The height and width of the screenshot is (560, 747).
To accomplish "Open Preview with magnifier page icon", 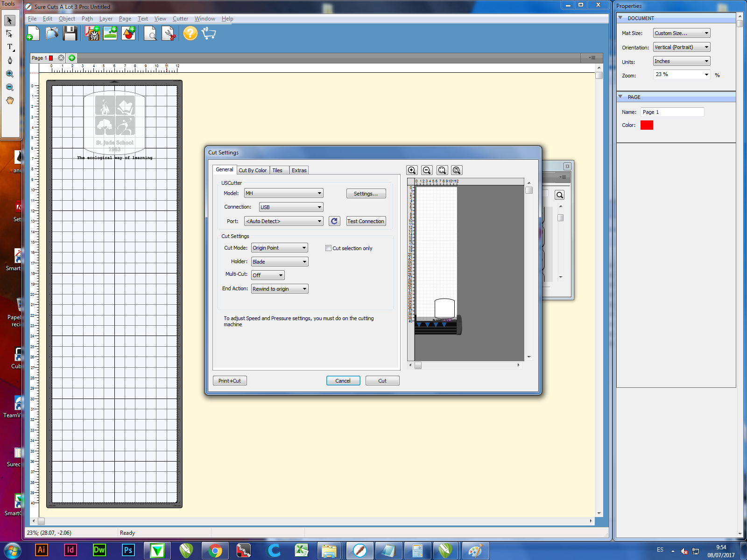I will click(150, 33).
